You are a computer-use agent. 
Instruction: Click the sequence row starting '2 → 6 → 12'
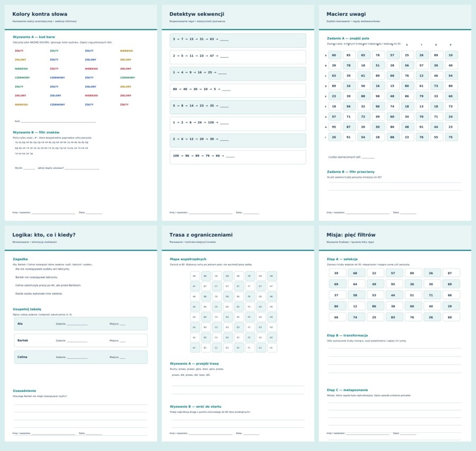click(237, 140)
